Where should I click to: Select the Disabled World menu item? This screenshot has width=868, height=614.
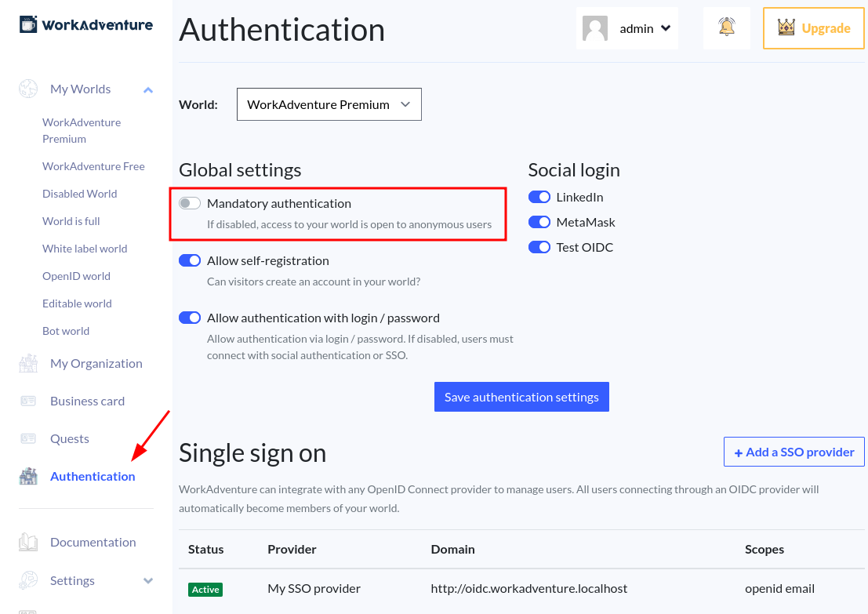(79, 194)
